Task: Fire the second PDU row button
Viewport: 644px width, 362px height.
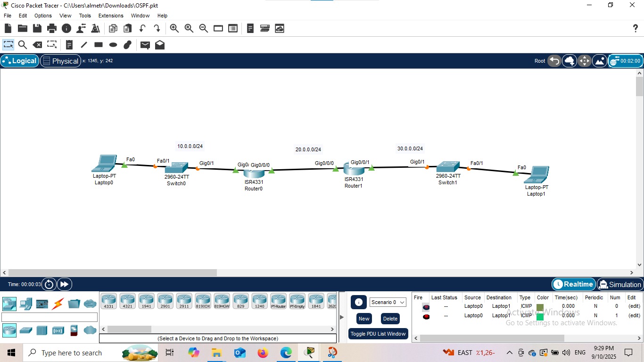Action: click(426, 316)
